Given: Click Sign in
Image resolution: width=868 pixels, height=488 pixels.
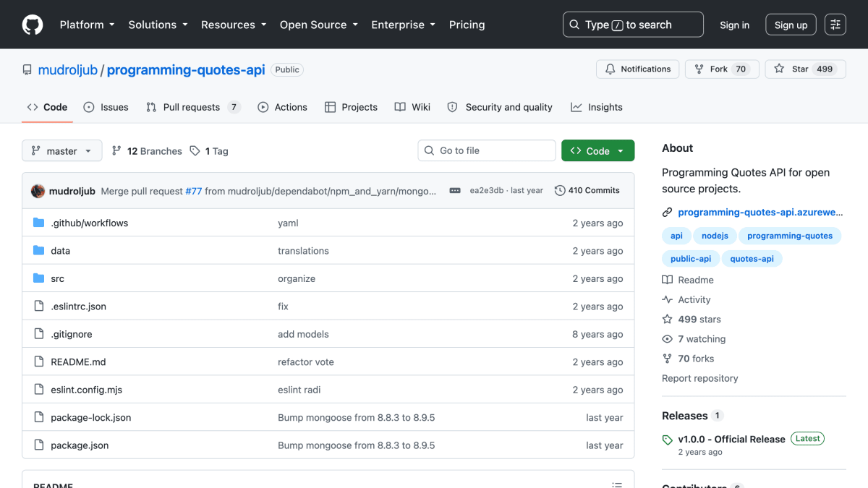Looking at the screenshot, I should (735, 25).
